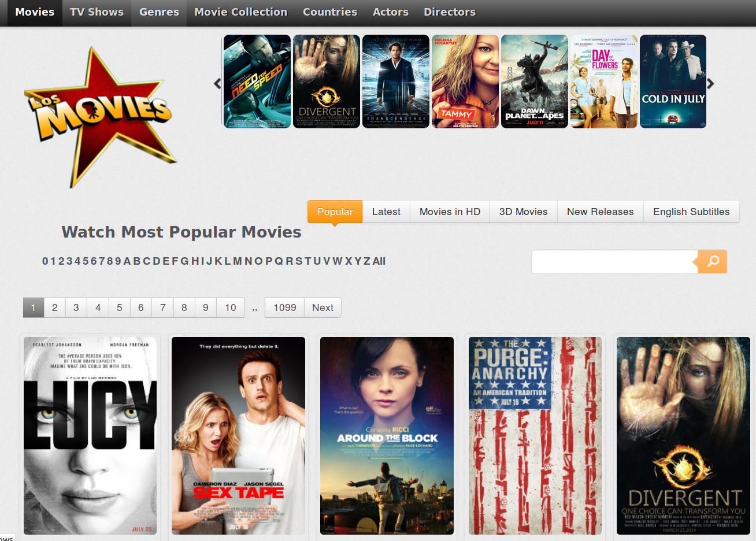The height and width of the screenshot is (541, 756).
Task: Filter movies by letter A
Action: [x=127, y=261]
